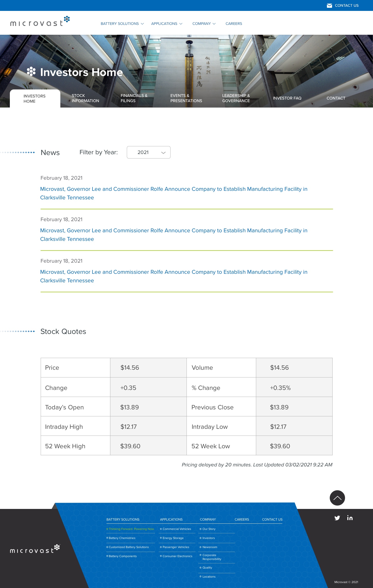Select the Investors Home tab
This screenshot has height=588, width=373.
[35, 99]
